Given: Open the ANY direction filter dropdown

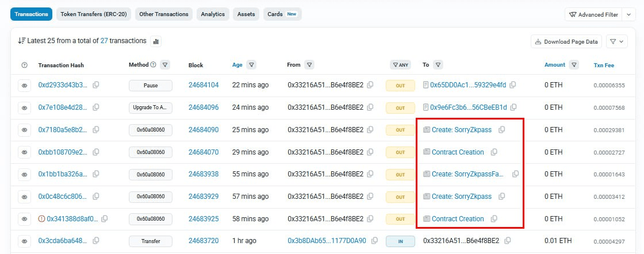Looking at the screenshot, I should pos(400,65).
